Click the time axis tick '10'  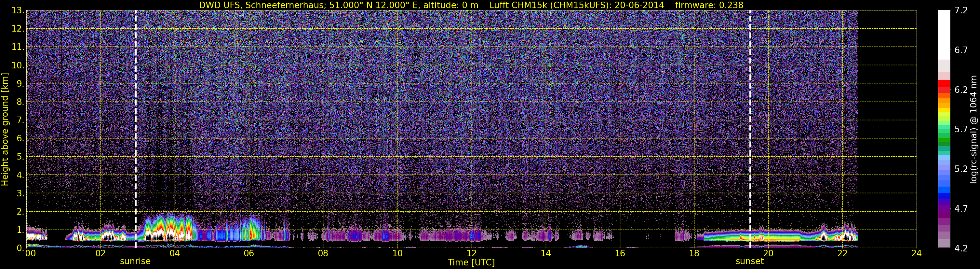click(x=397, y=253)
